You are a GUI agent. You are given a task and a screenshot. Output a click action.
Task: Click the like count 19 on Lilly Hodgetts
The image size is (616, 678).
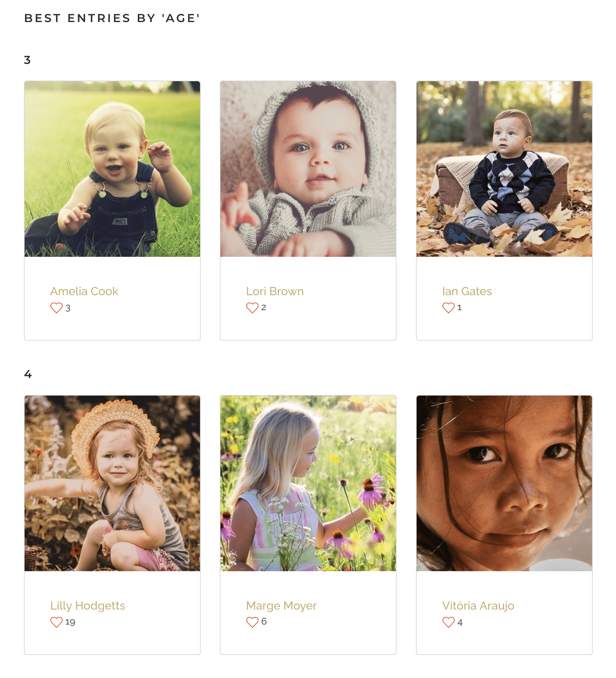click(70, 622)
